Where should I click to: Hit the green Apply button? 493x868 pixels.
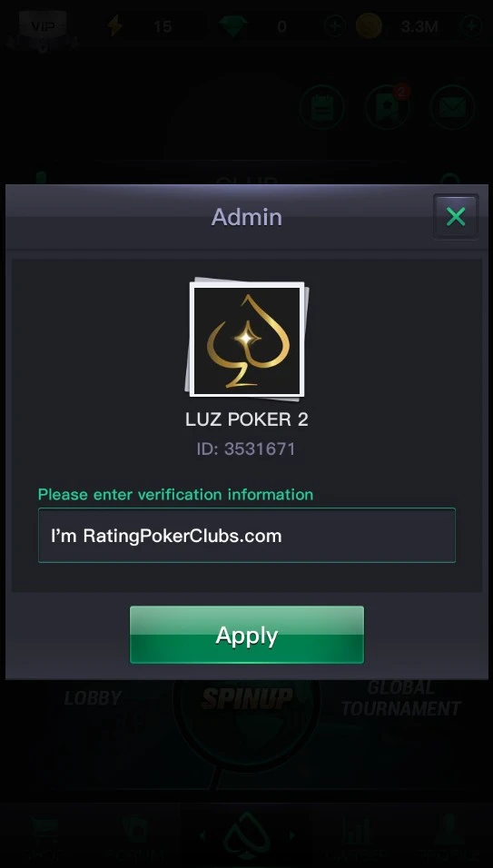[247, 635]
